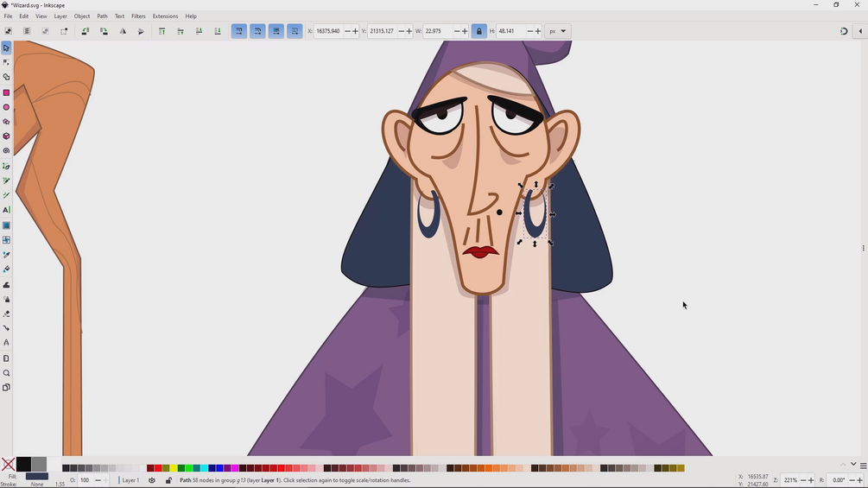
Task: Select the Mesh gradient tool
Action: click(x=6, y=240)
